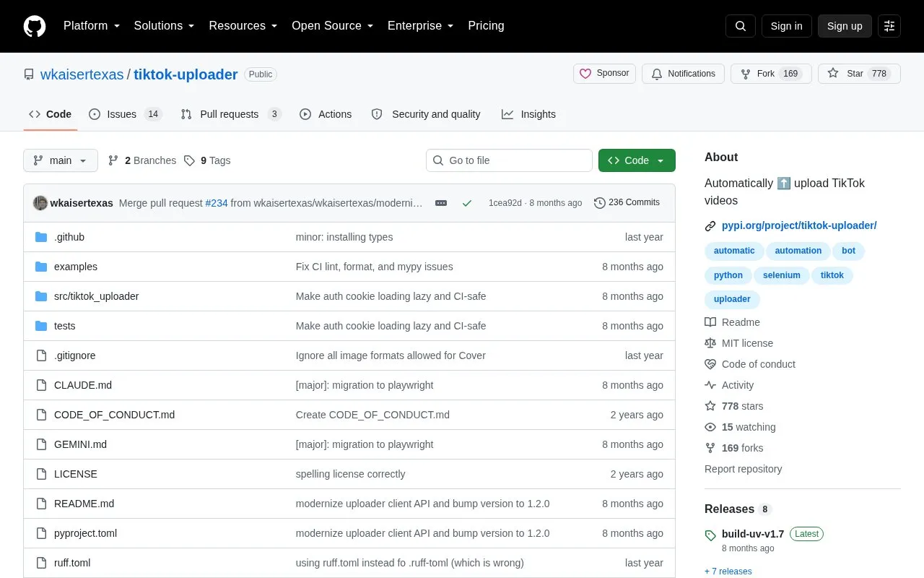Click the 9 Tags link
The height and width of the screenshot is (578, 924).
pos(207,160)
